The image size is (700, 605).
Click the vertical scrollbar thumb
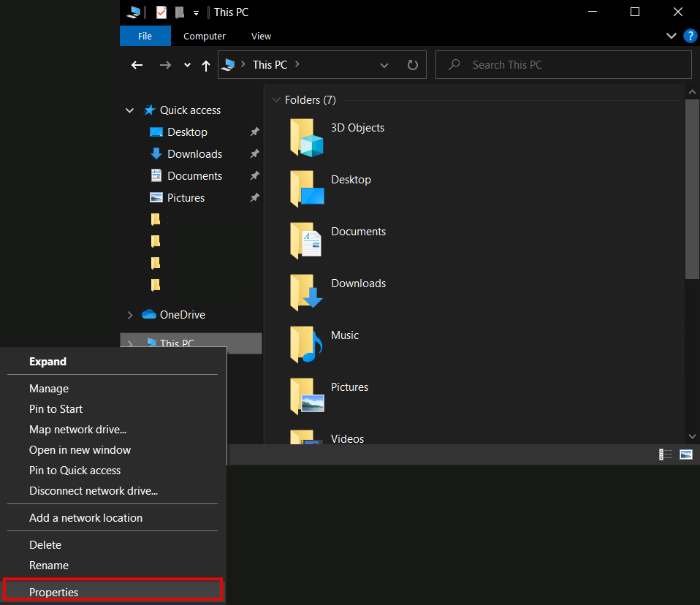(x=692, y=189)
